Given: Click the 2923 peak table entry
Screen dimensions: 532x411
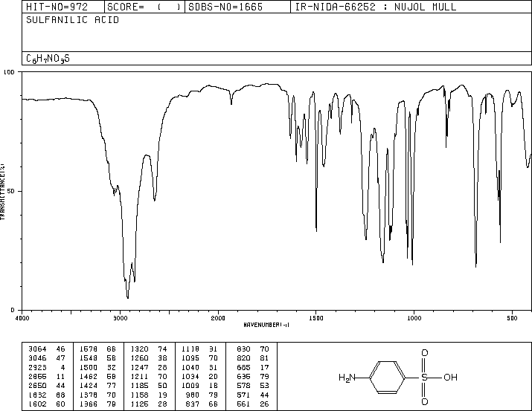Looking at the screenshot, I should pyautogui.click(x=47, y=367).
